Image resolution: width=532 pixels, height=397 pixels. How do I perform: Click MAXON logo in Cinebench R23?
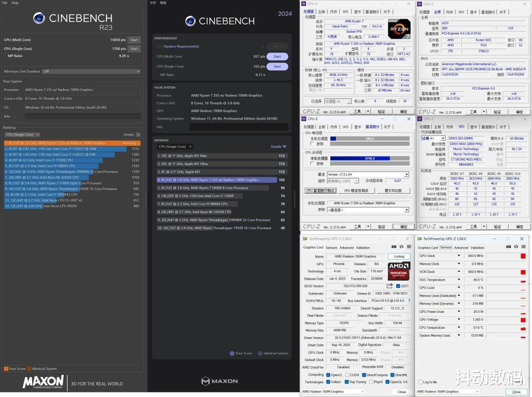click(43, 381)
